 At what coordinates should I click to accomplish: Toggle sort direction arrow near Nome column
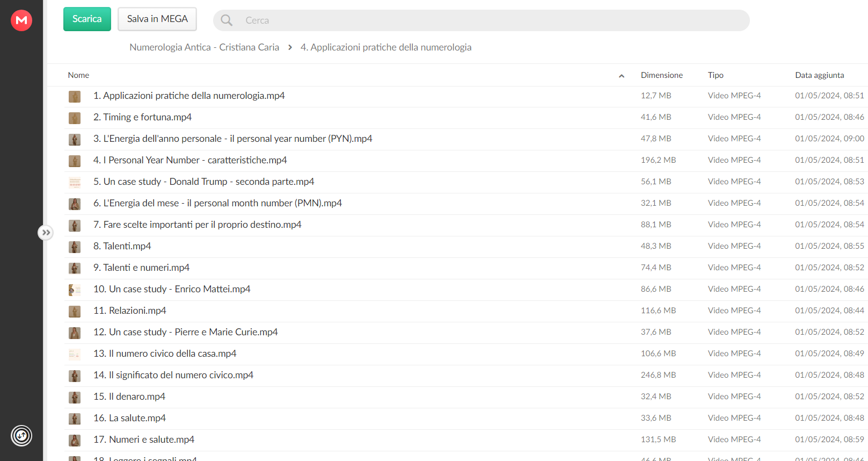click(622, 76)
